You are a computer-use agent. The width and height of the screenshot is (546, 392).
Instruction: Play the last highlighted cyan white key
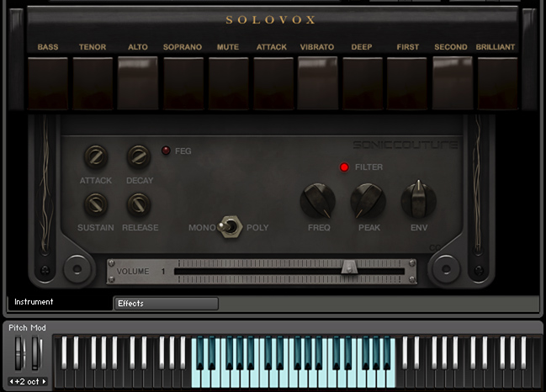coord(390,379)
